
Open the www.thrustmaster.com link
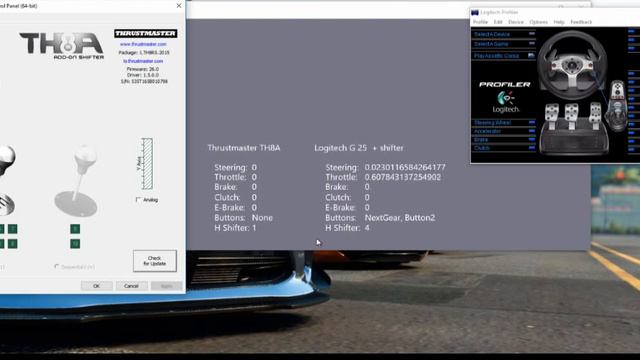point(143,44)
